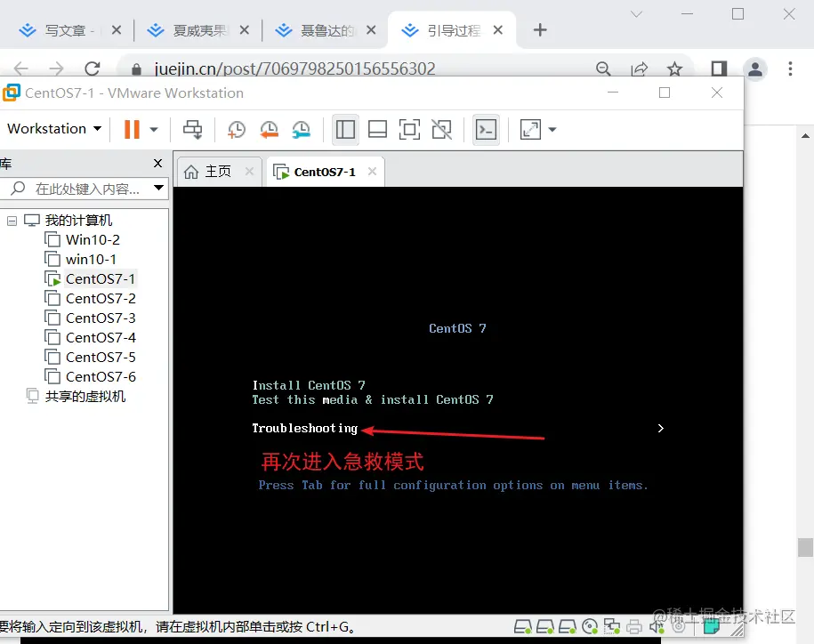Send Ctrl+Alt+Del to the virtual machine

click(x=192, y=129)
